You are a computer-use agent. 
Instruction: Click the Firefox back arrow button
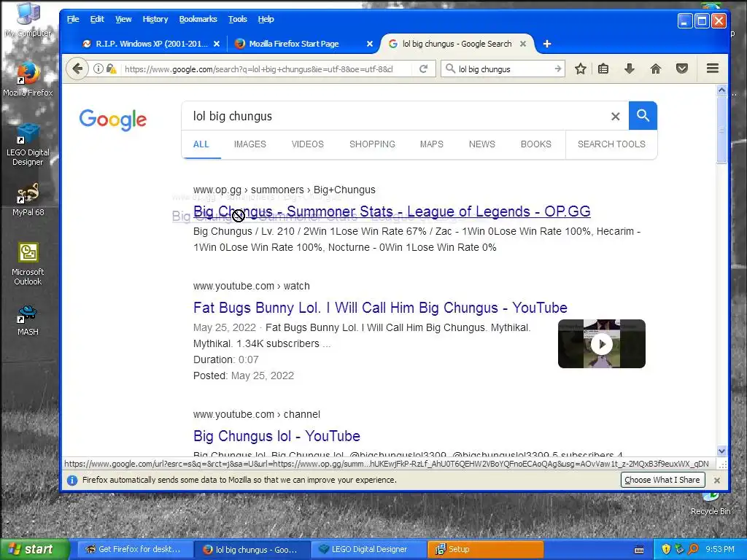click(x=77, y=69)
